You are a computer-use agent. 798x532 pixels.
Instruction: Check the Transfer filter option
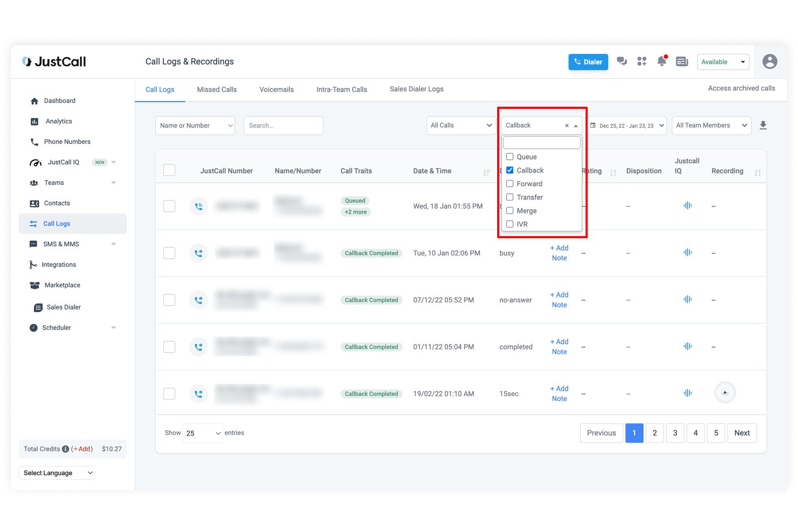(510, 197)
